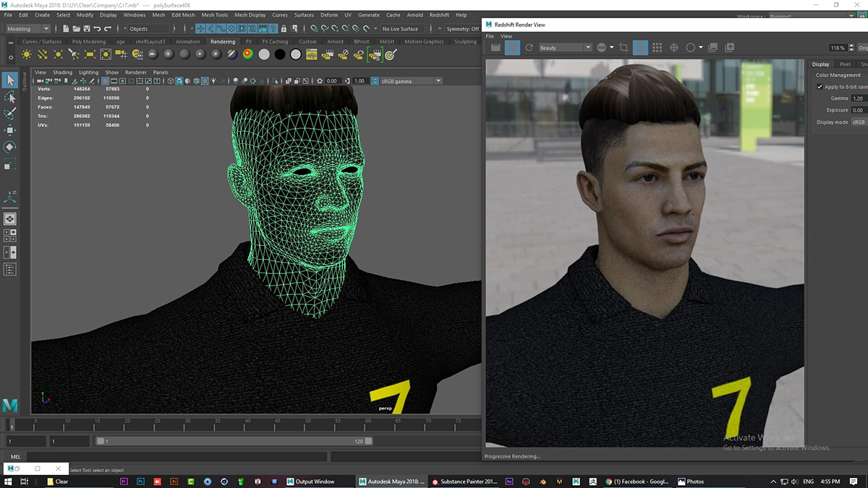Click the red shader ball shelf icon
Viewport: 868px width, 488px height.
coord(249,54)
